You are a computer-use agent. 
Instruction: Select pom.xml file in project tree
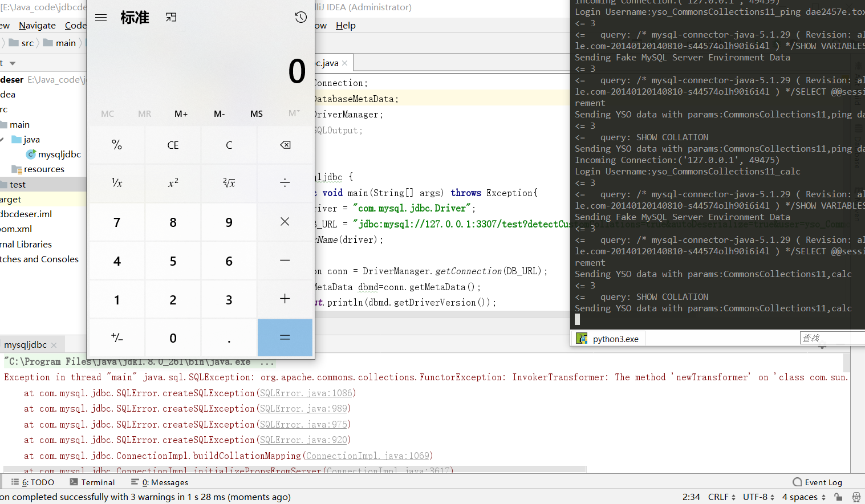[17, 229]
